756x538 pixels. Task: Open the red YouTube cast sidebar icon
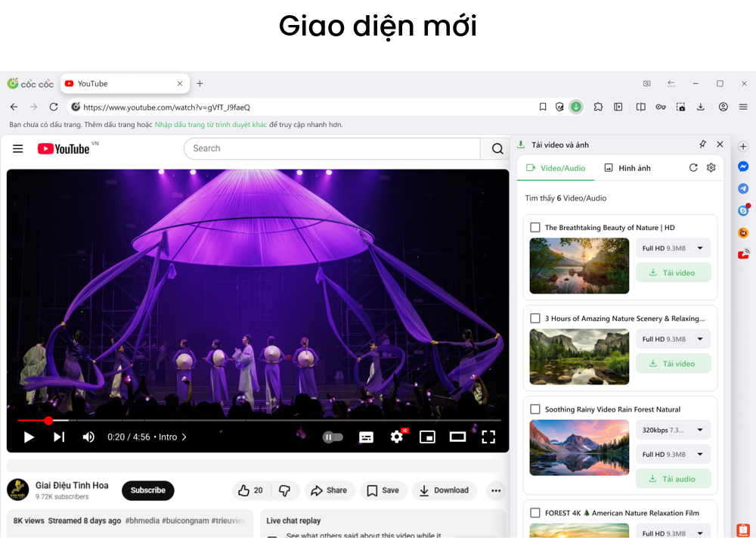(x=743, y=253)
